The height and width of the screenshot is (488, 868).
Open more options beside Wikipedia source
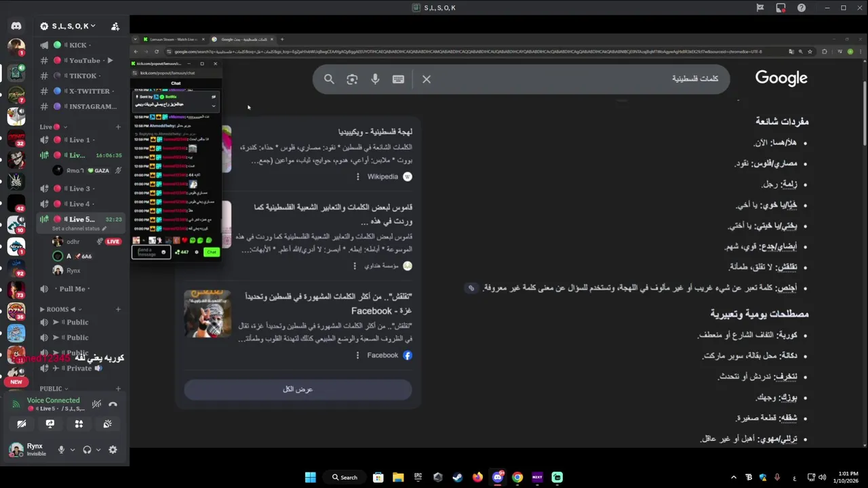[x=358, y=176]
